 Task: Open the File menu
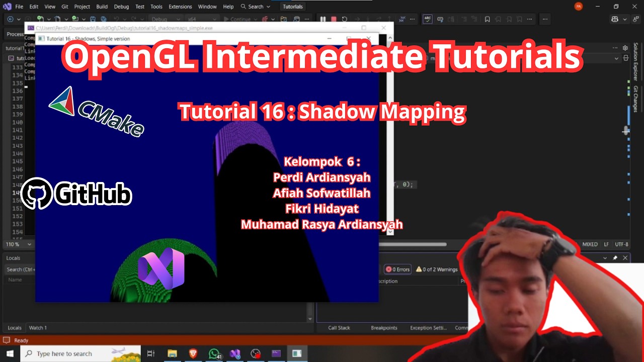(x=19, y=7)
